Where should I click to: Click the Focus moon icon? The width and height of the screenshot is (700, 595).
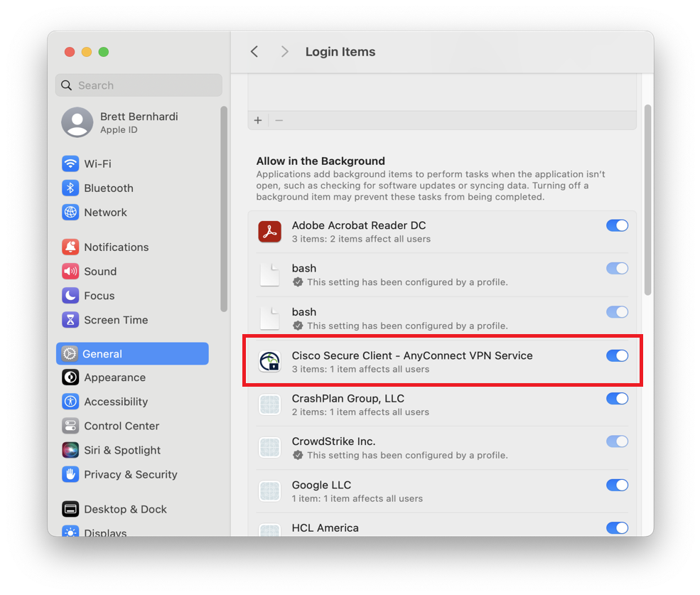click(70, 295)
